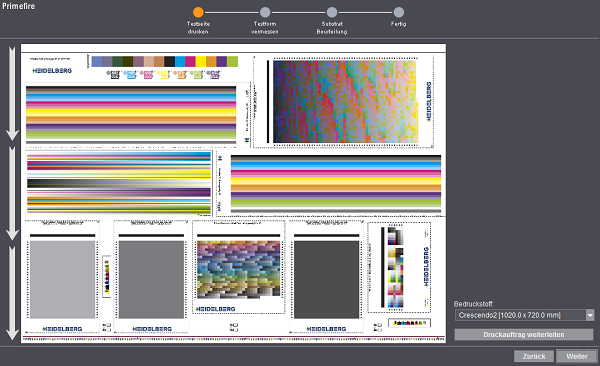The image size is (600, 366).
Task: Open the Crescendo2 substrate combo box
Action: click(524, 315)
